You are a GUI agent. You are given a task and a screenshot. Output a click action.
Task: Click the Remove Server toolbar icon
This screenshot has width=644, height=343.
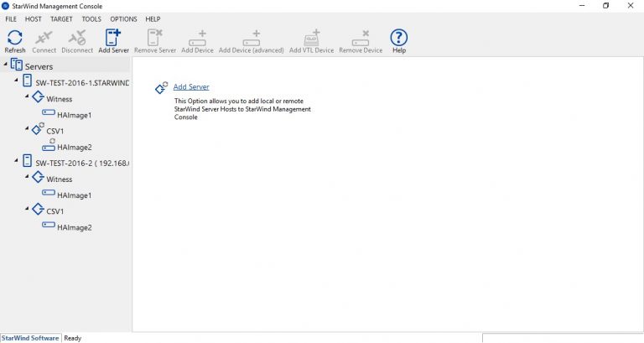(x=154, y=39)
